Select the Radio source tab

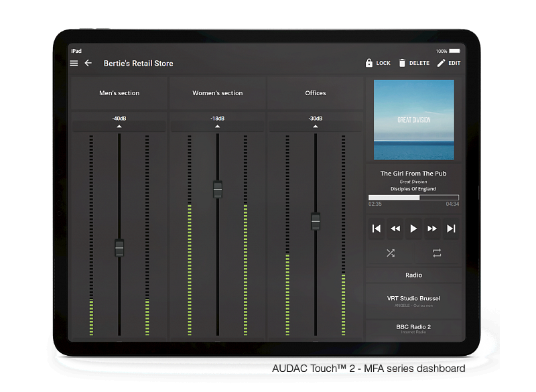tap(413, 275)
